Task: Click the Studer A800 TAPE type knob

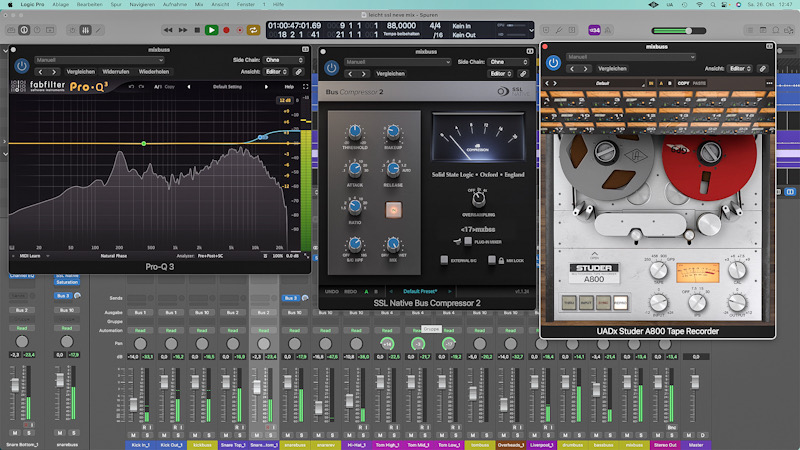Action: (659, 271)
